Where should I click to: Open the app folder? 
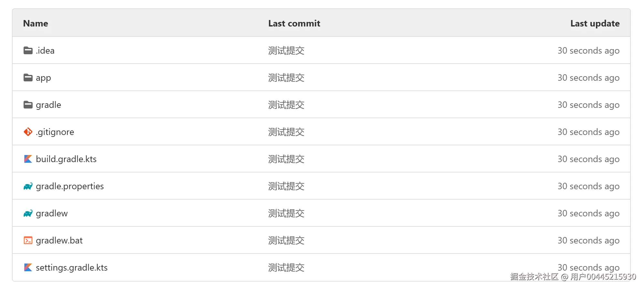tap(43, 78)
